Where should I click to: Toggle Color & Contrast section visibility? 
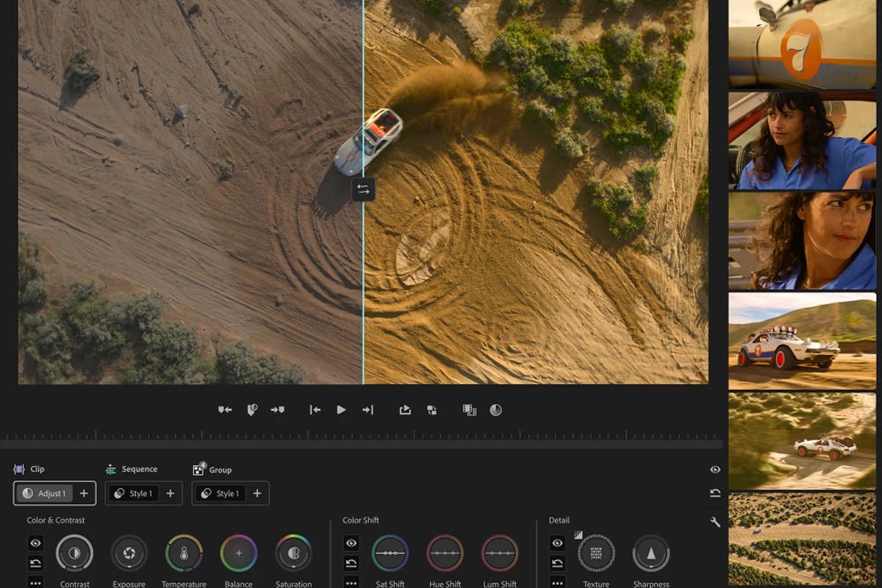point(36,543)
